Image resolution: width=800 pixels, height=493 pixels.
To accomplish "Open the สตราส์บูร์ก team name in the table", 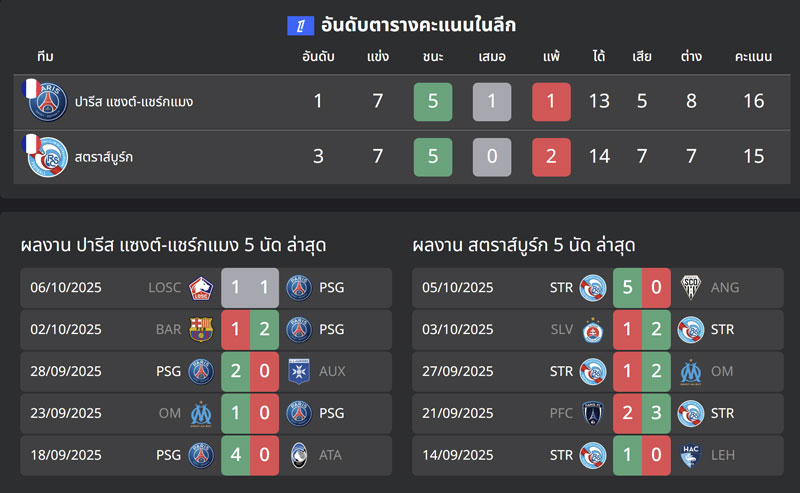I will point(104,156).
